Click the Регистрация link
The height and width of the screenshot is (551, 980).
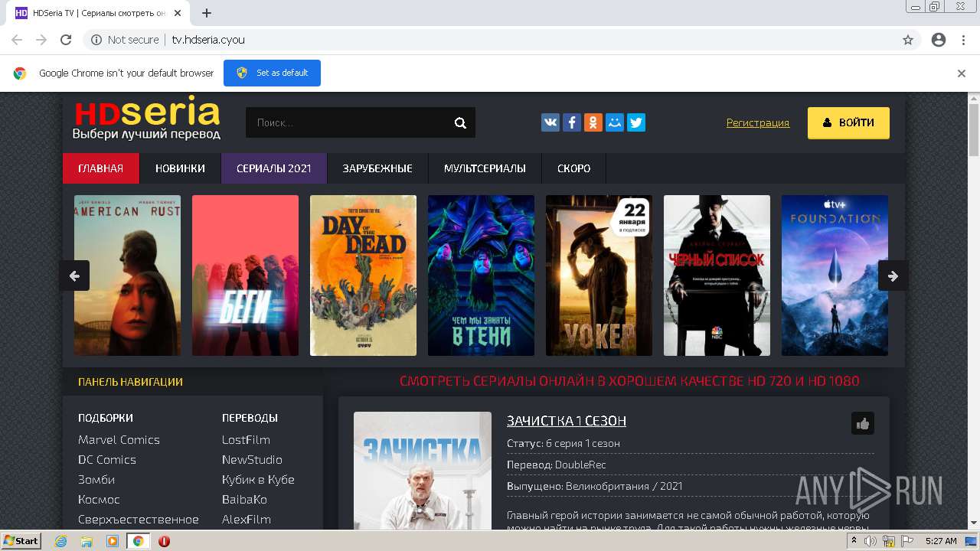758,122
